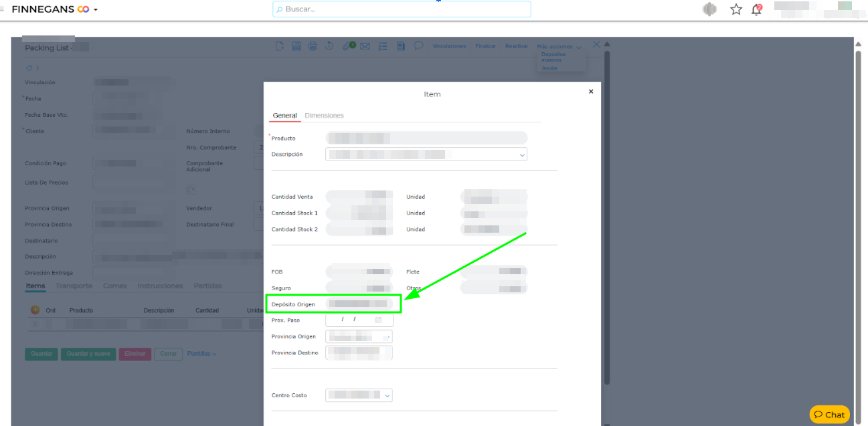Viewport: 868px width, 426px height.
Task: Click the green Guardar button
Action: coord(41,354)
